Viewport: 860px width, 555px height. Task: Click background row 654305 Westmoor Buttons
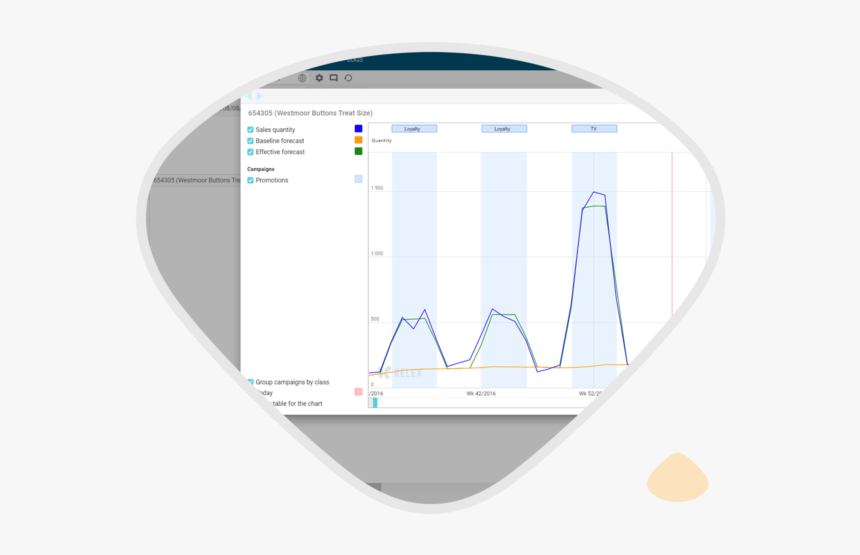(x=196, y=180)
